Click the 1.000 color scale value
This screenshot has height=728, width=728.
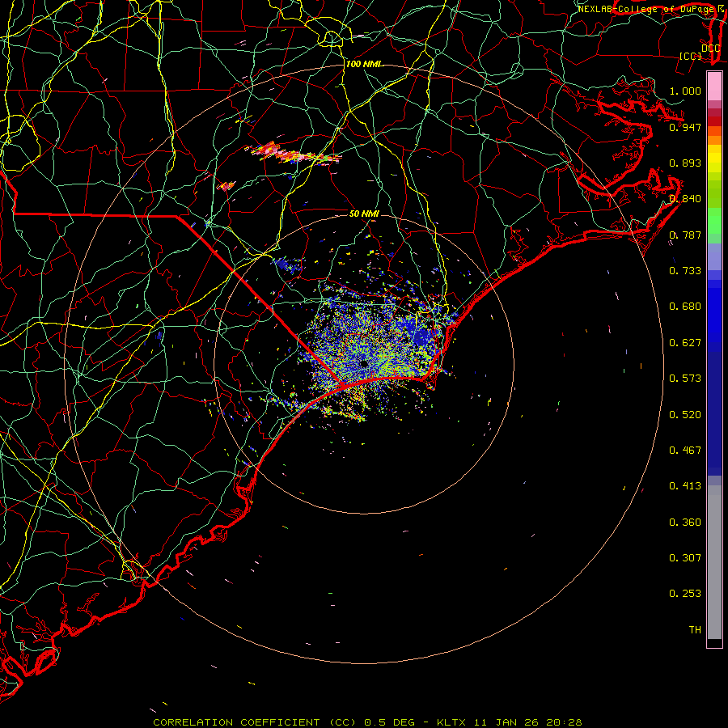pyautogui.click(x=685, y=91)
